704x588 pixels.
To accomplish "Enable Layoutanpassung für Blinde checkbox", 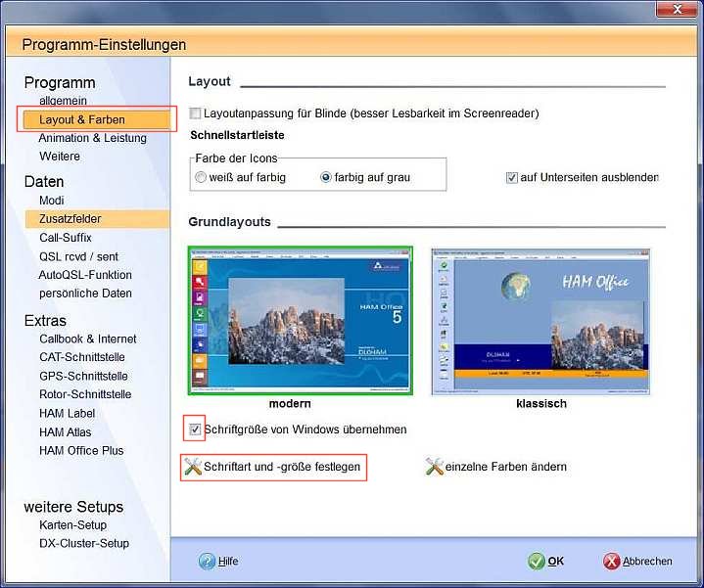I will coord(195,113).
